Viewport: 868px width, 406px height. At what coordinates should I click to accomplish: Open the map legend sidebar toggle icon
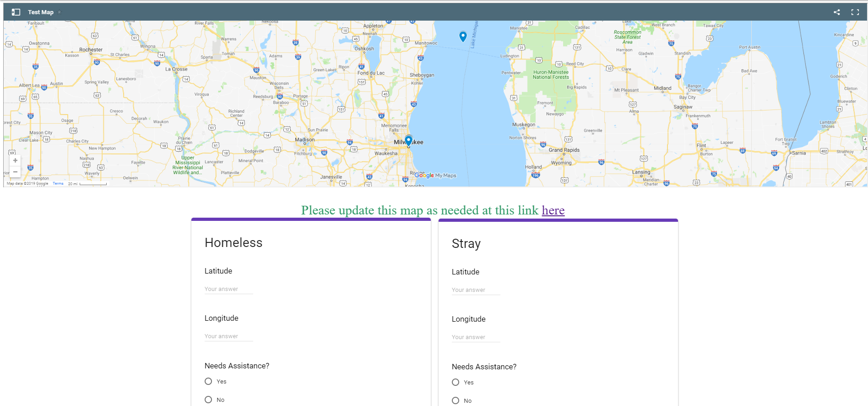[16, 12]
